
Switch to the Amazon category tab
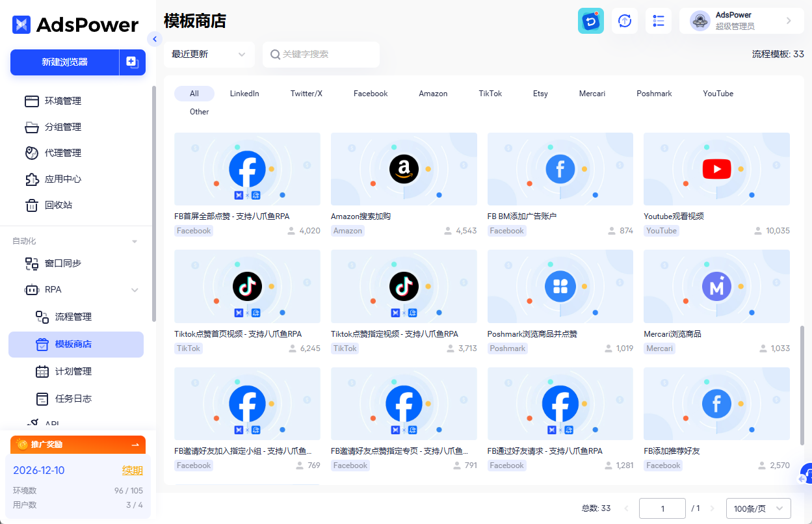(x=433, y=94)
